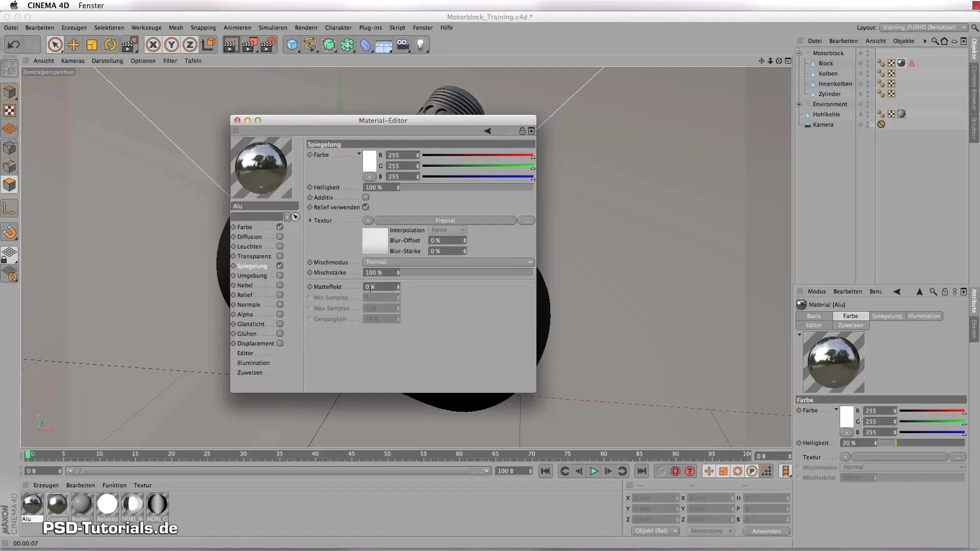The height and width of the screenshot is (551, 980).
Task: Enable the Transparenz channel checkbox
Action: point(280,256)
